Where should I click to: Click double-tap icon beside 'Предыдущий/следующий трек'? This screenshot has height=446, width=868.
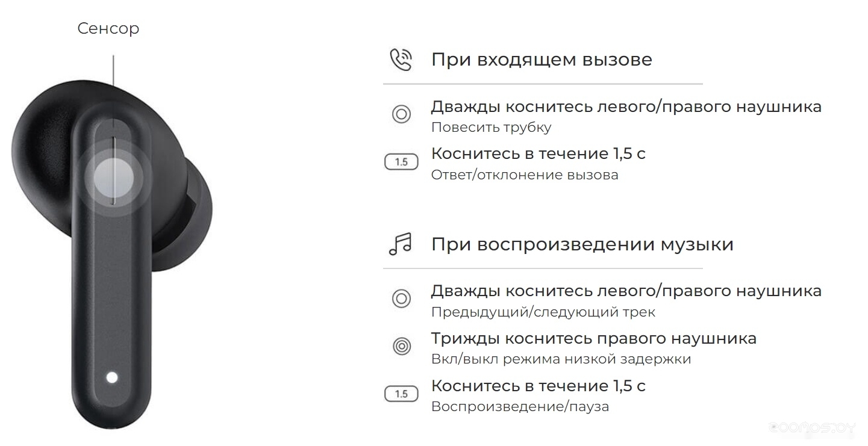point(401,299)
